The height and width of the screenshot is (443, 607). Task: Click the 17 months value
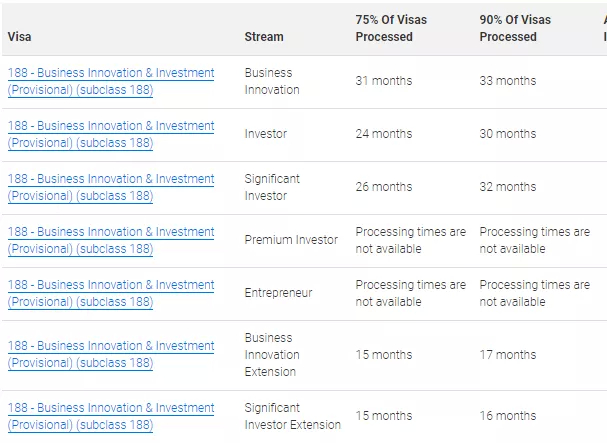[x=508, y=355]
